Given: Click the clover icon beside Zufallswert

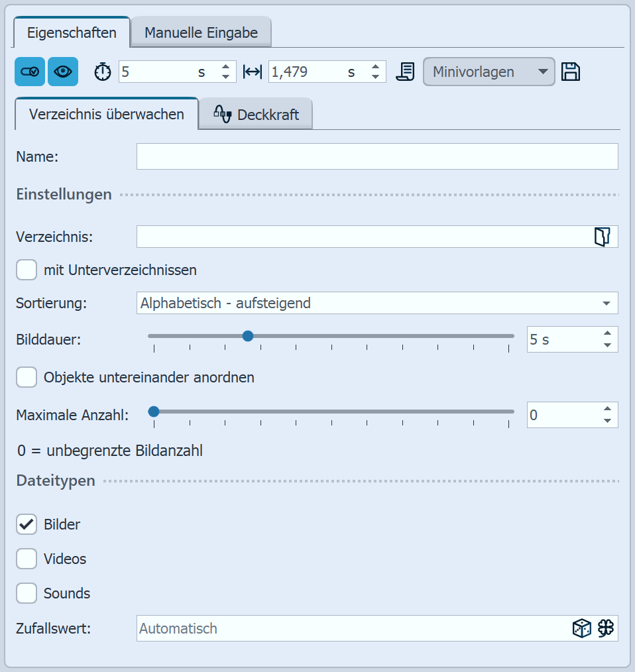Looking at the screenshot, I should point(606,628).
